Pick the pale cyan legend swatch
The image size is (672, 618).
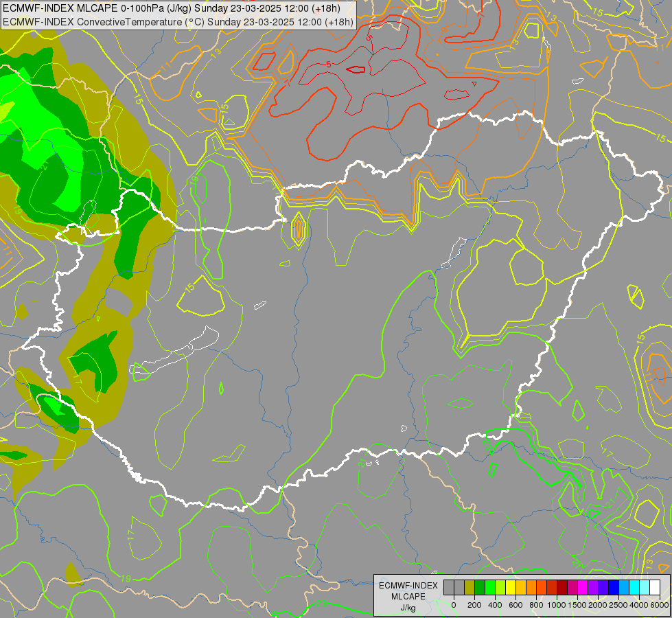(x=645, y=587)
